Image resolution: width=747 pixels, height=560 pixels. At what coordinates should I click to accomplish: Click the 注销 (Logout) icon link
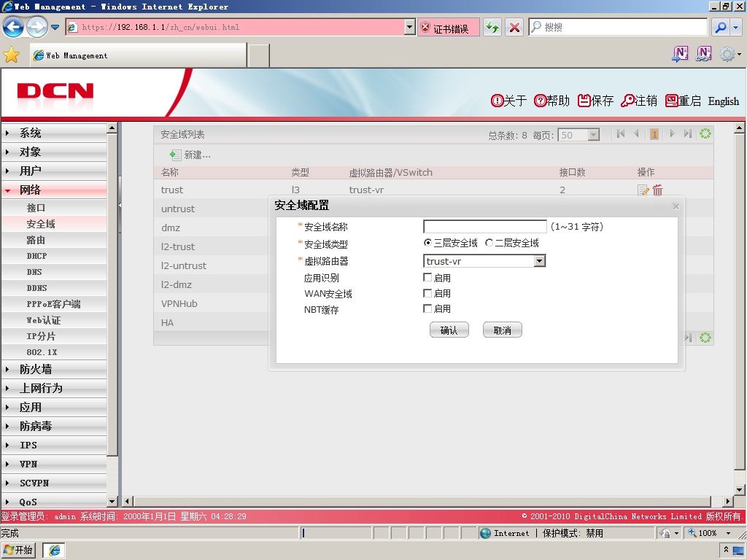639,101
